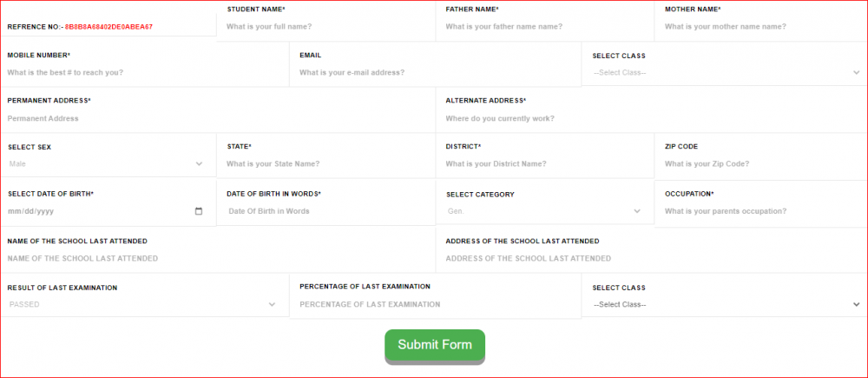This screenshot has width=868, height=378.
Task: Open the date of birth calendar picker icon
Action: [x=199, y=211]
